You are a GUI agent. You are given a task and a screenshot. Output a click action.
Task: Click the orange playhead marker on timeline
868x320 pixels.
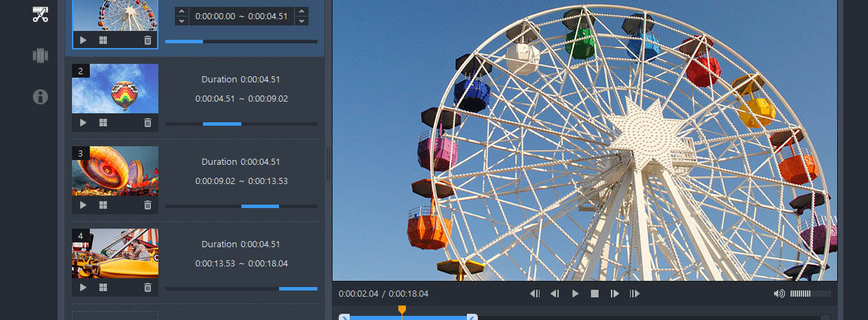(402, 311)
